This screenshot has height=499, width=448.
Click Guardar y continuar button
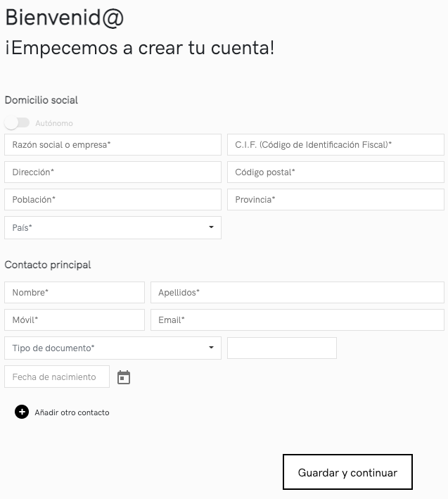347,472
